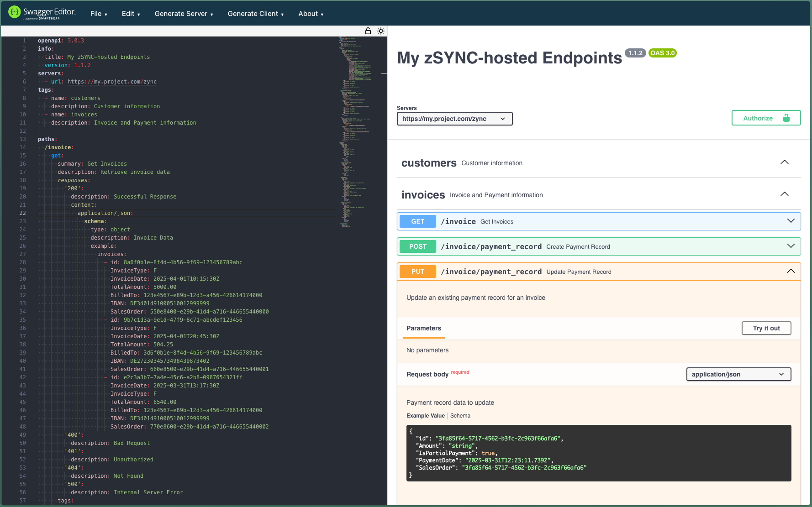
Task: Click the 'description: Unauthorized' editor line
Action: [112, 460]
